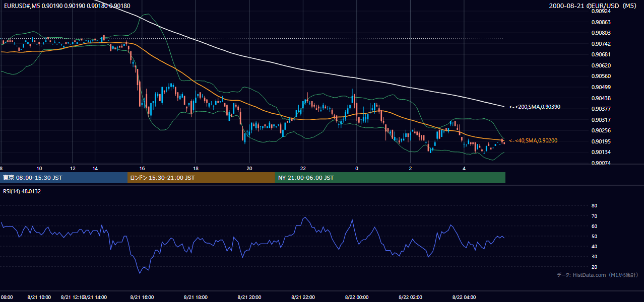Click the 8/22 04:00 bottom date label

point(464,297)
